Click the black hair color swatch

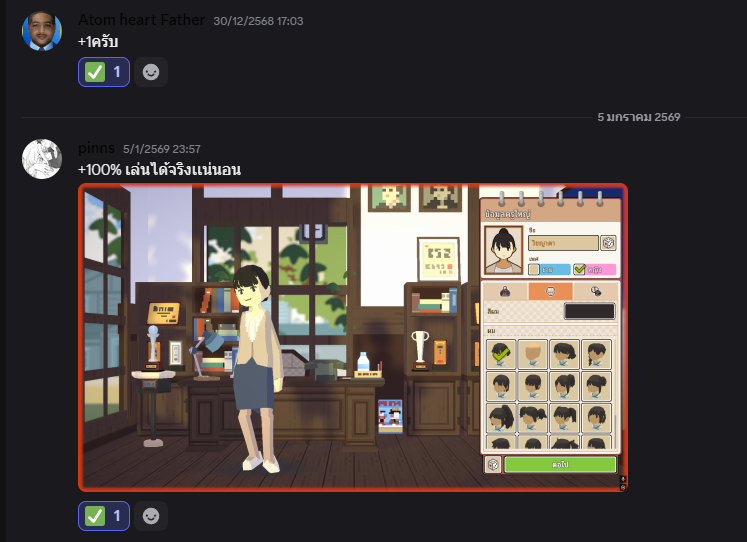point(589,312)
